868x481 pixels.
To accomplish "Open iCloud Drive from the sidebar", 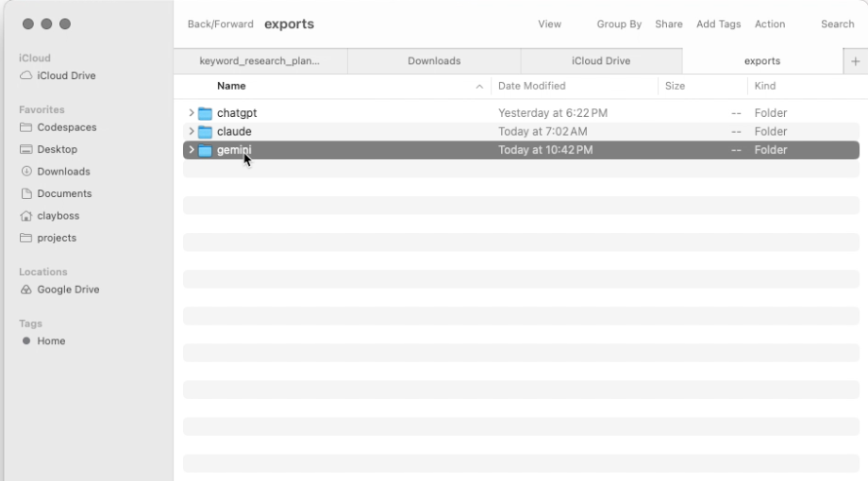I will coord(66,75).
